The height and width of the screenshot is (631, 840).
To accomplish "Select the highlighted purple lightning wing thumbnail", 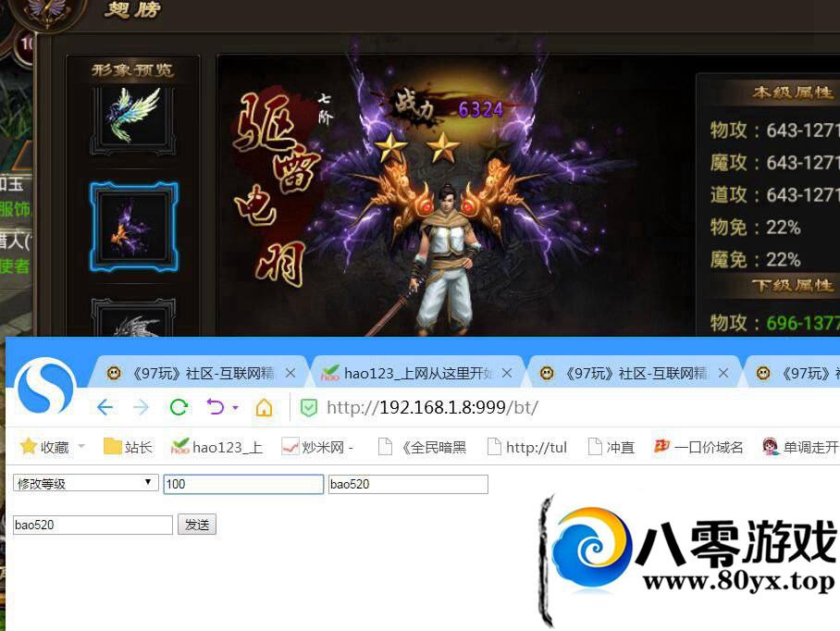I will point(133,227).
